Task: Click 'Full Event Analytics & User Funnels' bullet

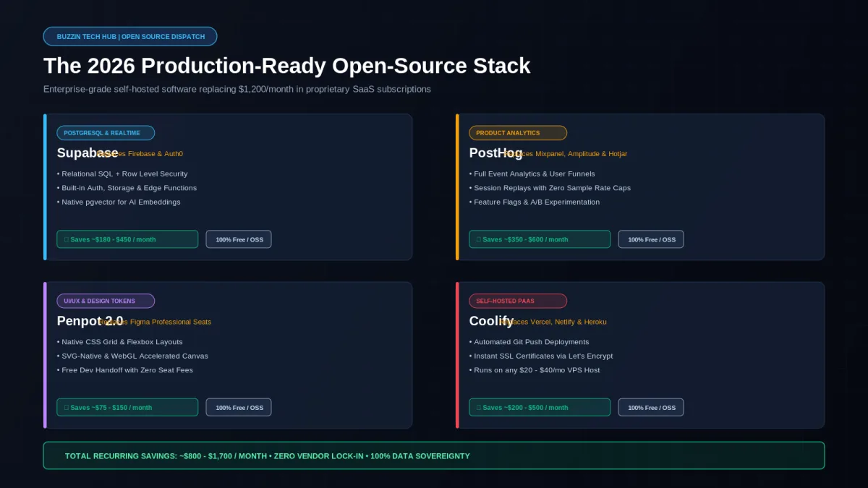Action: tap(532, 174)
